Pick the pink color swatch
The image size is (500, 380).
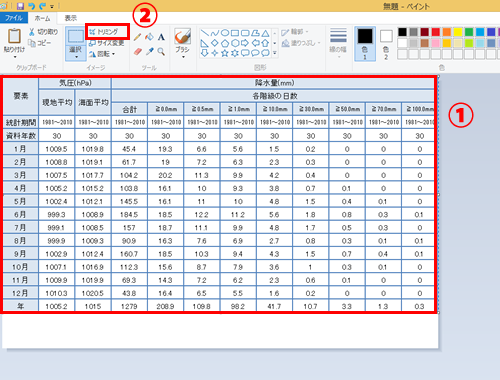pyautogui.click(x=436, y=43)
